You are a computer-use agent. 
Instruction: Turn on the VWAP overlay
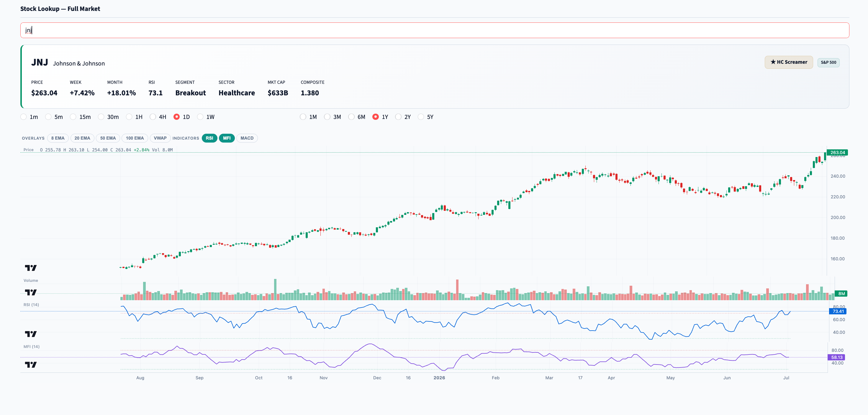point(160,138)
